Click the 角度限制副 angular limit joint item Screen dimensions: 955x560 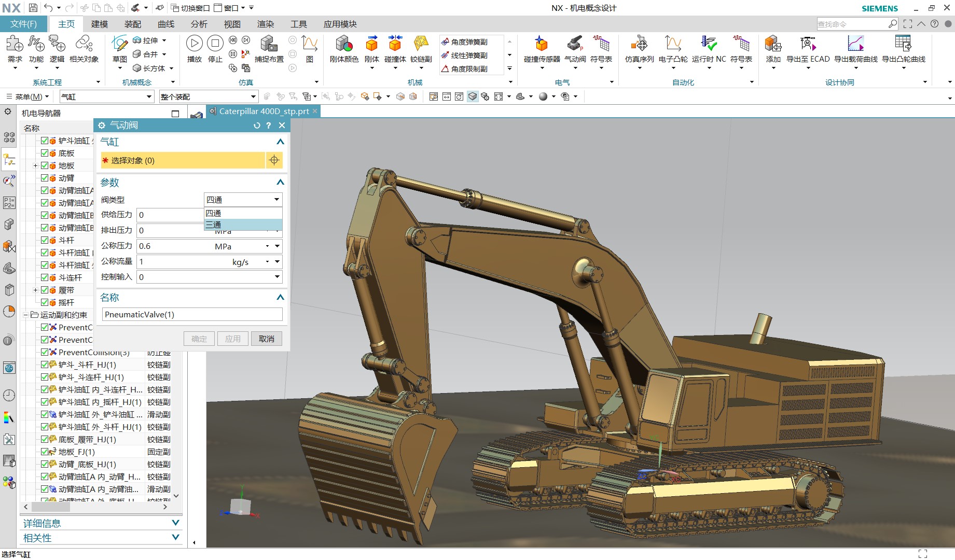click(464, 69)
